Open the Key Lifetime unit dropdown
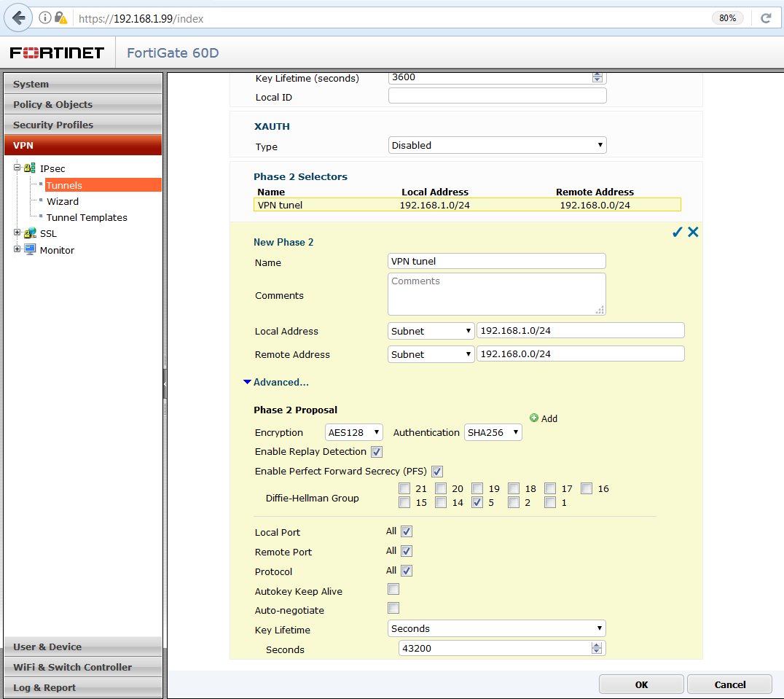The height and width of the screenshot is (699, 784). [x=496, y=628]
